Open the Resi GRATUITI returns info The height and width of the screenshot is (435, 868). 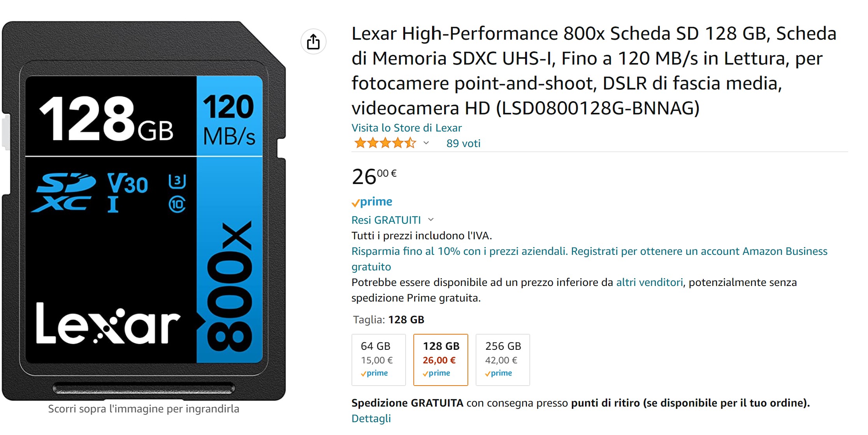[386, 220]
